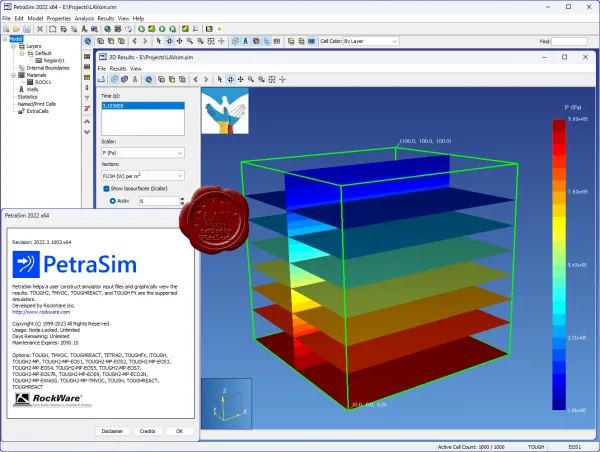Open the Results menu in 3D Results window
The width and height of the screenshot is (600, 452).
click(118, 69)
